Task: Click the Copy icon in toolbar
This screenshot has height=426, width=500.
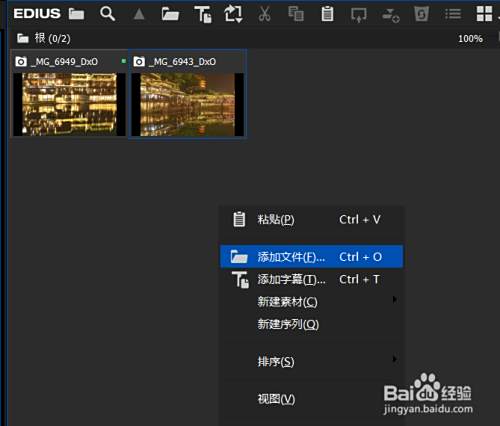Action: click(296, 14)
